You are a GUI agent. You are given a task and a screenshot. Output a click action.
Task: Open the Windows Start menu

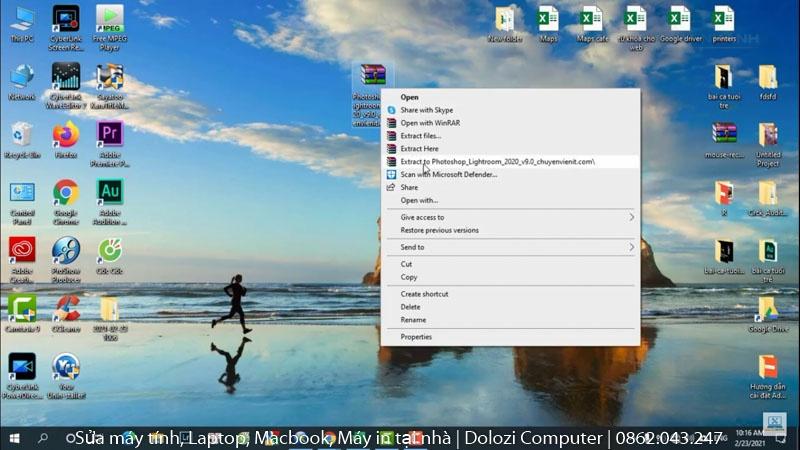pos(14,438)
